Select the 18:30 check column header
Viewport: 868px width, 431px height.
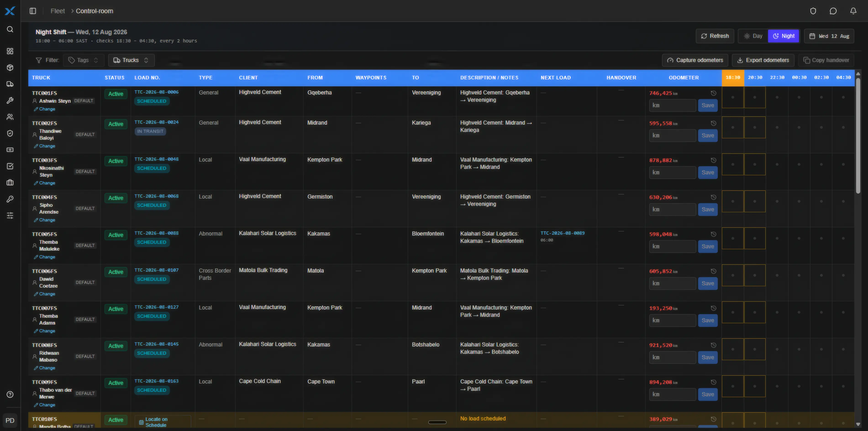tap(733, 78)
